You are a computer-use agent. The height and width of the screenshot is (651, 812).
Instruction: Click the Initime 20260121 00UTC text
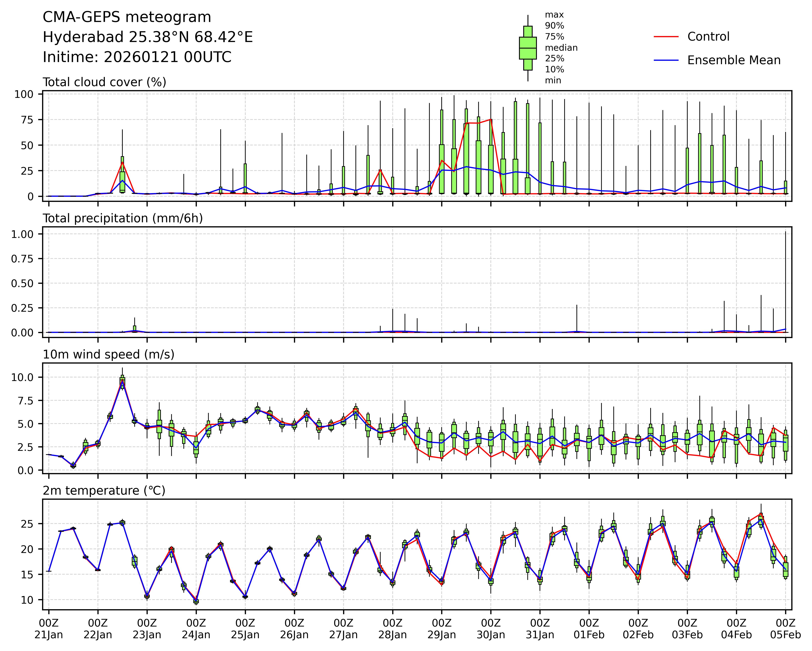point(137,57)
